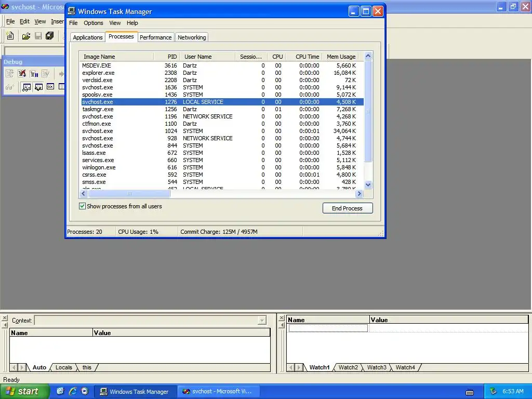Sort processes by PID column header

167,57
